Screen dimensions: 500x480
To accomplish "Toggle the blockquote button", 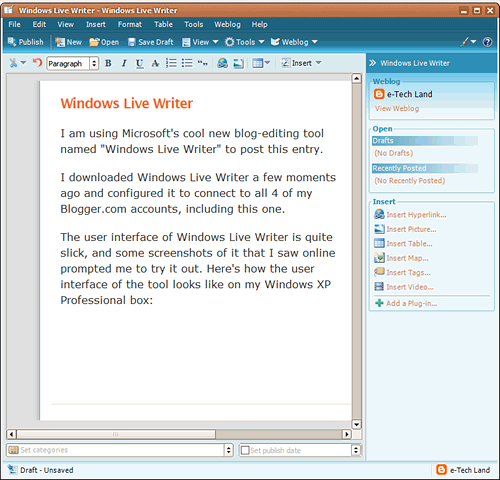I will (202, 63).
